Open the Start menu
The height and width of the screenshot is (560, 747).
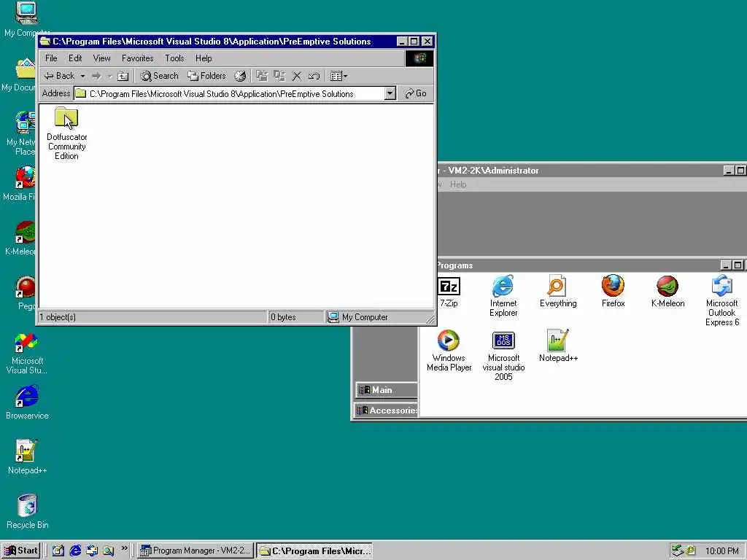(x=21, y=551)
